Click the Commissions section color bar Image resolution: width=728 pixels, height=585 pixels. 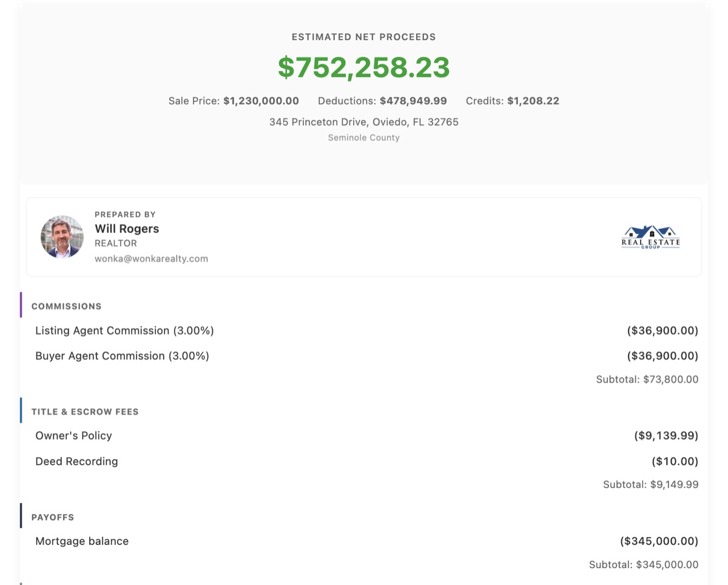[x=22, y=305]
